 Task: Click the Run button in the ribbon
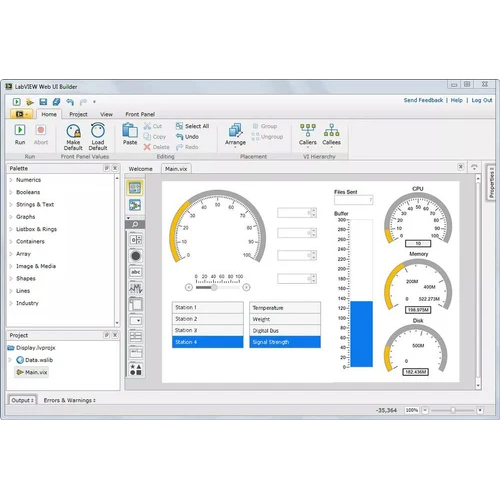[x=20, y=134]
